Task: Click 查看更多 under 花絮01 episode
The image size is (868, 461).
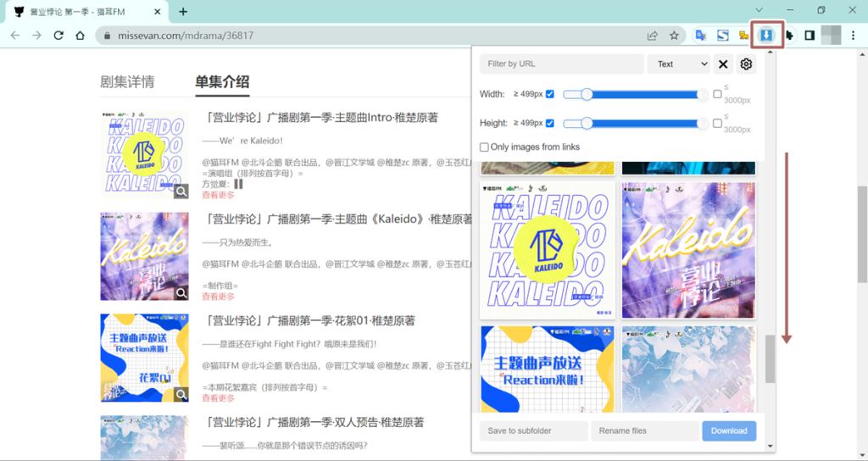Action: (218, 398)
